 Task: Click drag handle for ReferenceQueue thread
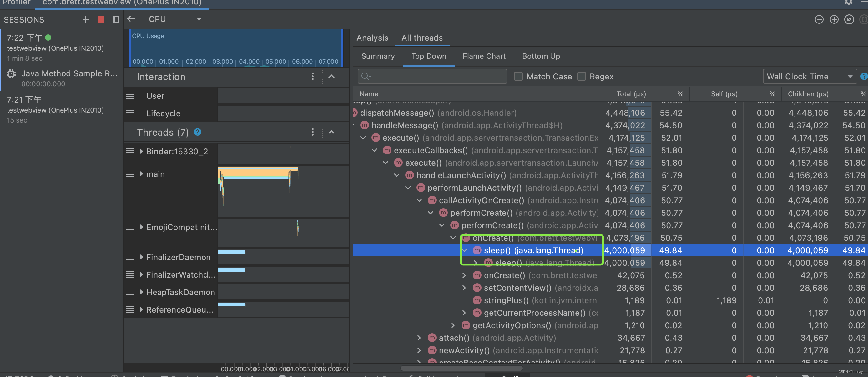tap(130, 309)
